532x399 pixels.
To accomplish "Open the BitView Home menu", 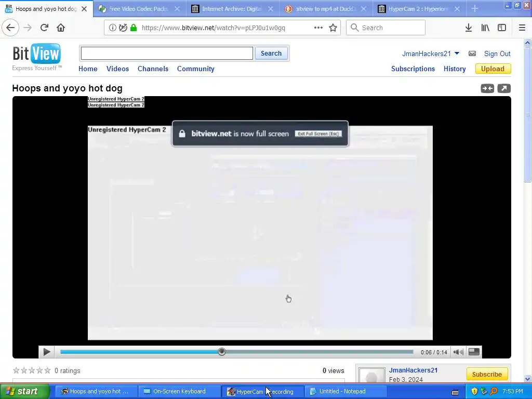I will (88, 69).
